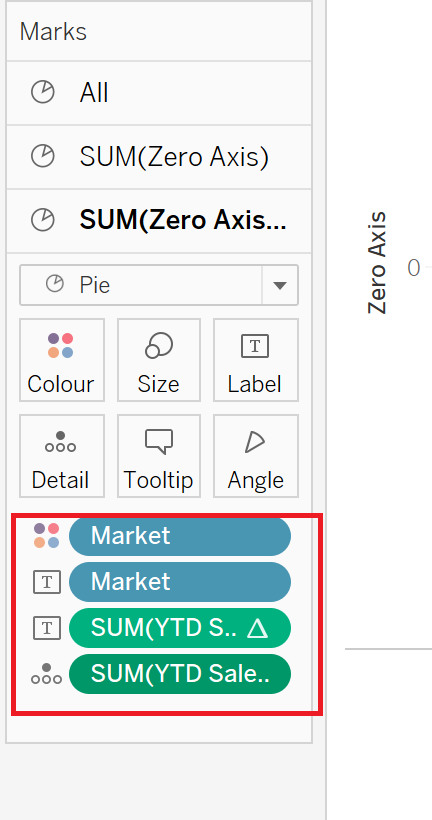
Task: Select the Market pill on Label
Action: tap(180, 582)
